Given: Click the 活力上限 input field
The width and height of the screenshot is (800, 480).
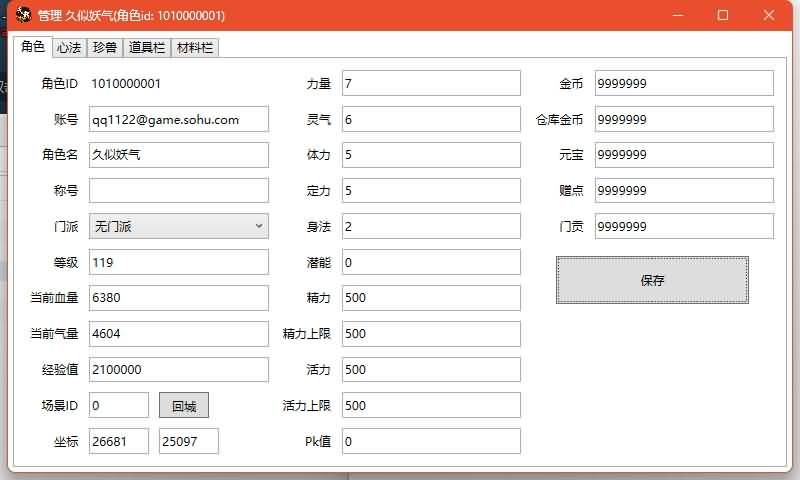Looking at the screenshot, I should [x=431, y=405].
